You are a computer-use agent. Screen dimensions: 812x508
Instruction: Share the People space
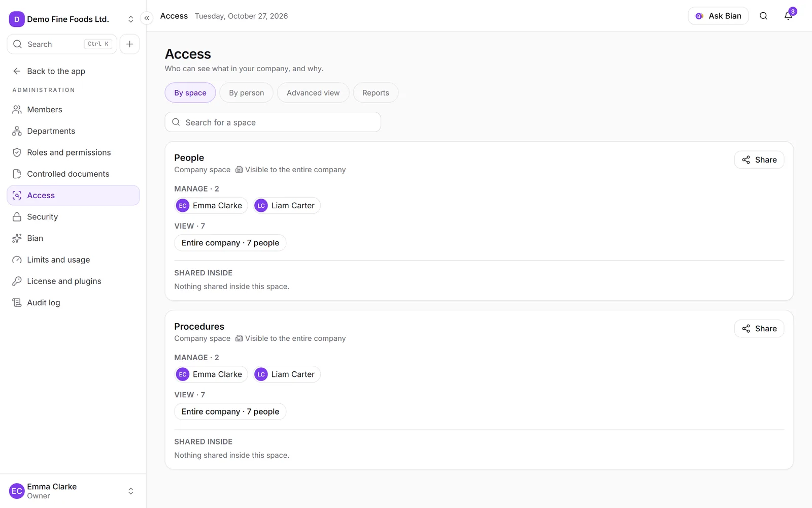[759, 160]
